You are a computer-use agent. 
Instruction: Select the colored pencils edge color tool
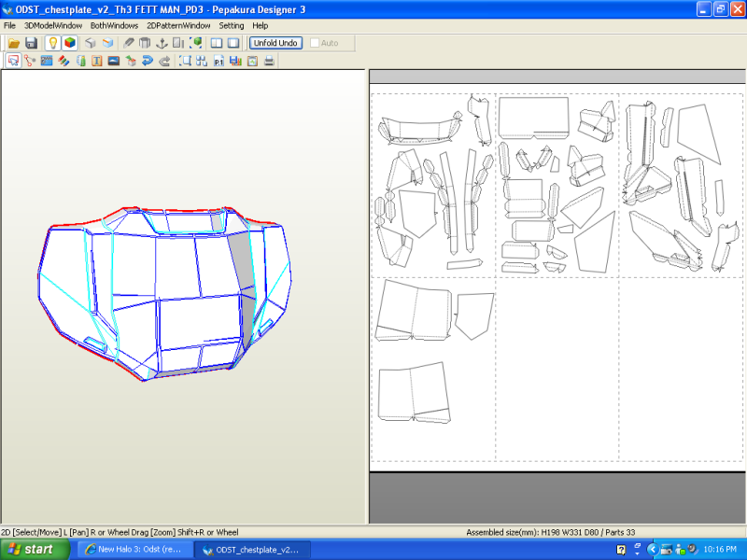tap(63, 61)
